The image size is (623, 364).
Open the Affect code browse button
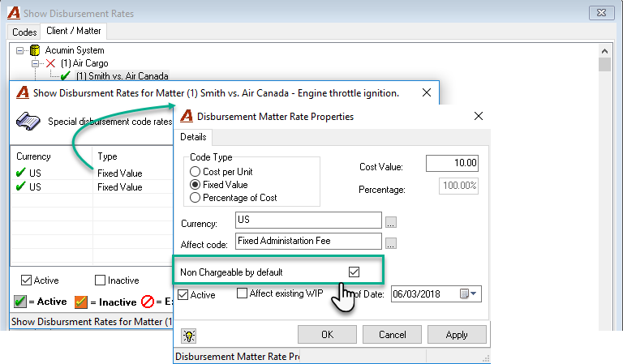click(x=390, y=243)
